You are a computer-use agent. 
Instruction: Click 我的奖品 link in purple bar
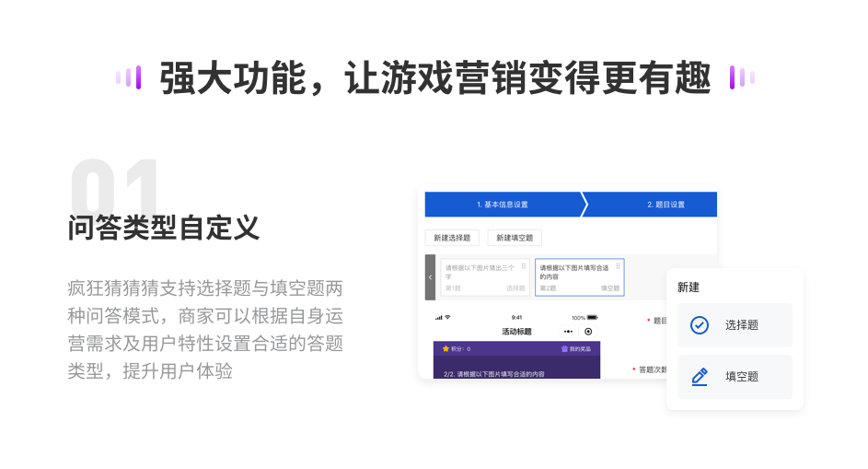(x=579, y=349)
